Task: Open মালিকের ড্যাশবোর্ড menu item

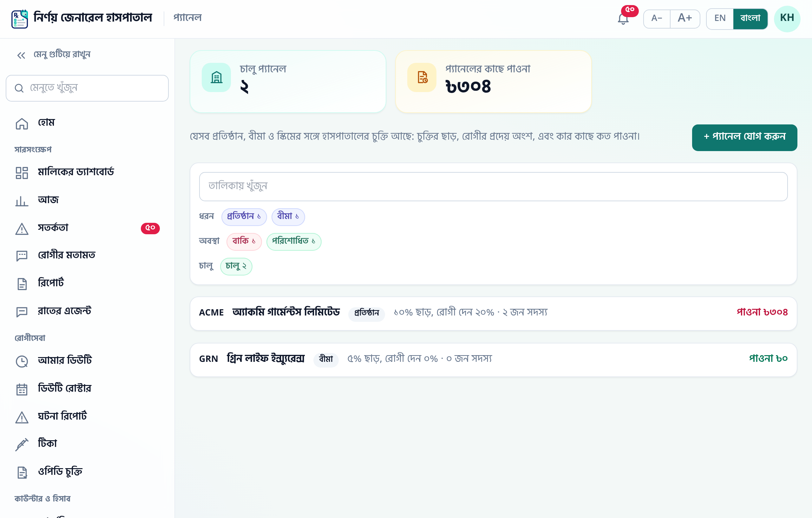Action: [87, 172]
